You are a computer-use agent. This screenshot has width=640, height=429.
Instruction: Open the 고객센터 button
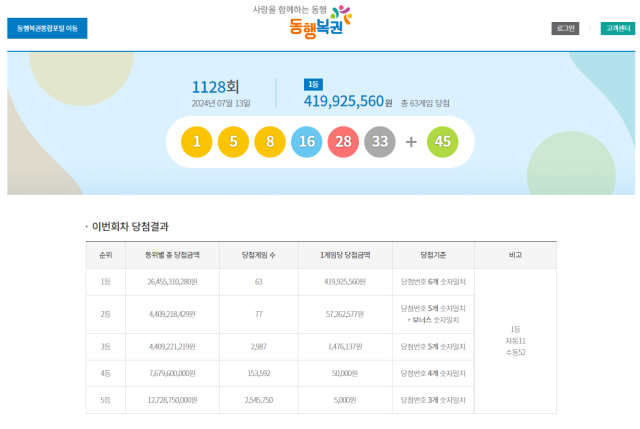[618, 29]
